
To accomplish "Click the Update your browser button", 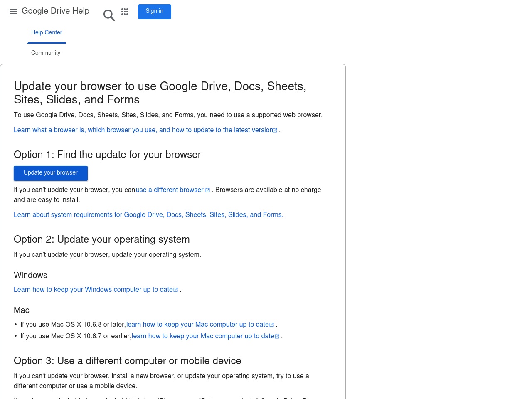I will click(x=51, y=173).
